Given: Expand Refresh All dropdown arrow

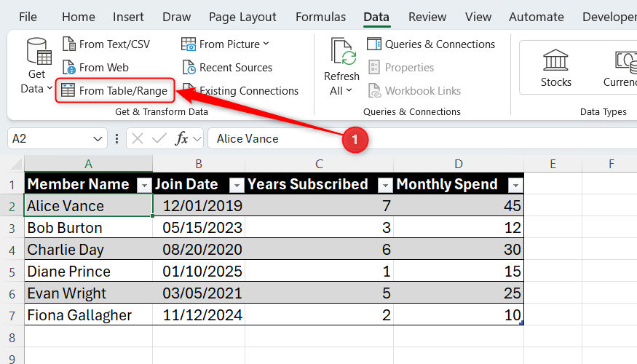Looking at the screenshot, I should tap(349, 90).
